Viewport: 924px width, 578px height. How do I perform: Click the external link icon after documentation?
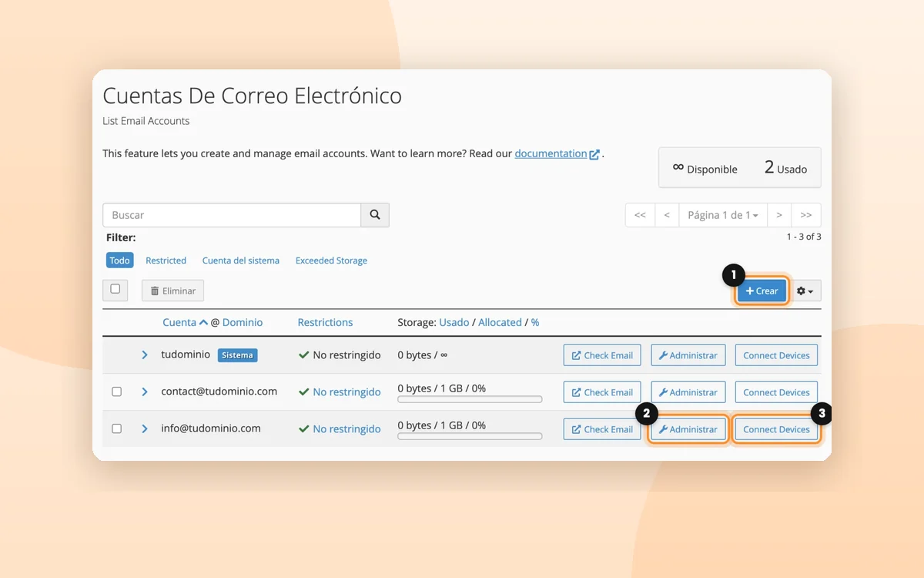594,154
